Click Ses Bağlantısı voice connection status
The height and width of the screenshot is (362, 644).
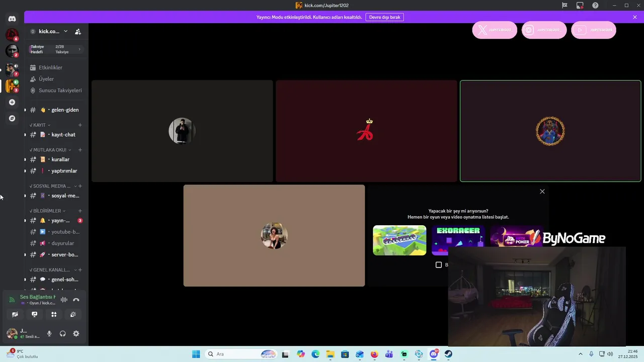(37, 297)
